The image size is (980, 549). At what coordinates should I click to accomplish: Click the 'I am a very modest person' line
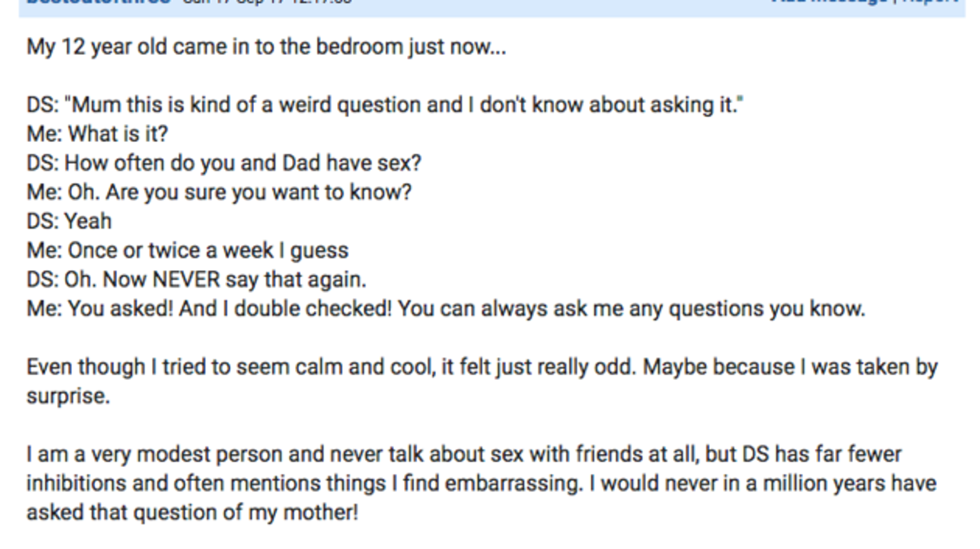click(464, 455)
